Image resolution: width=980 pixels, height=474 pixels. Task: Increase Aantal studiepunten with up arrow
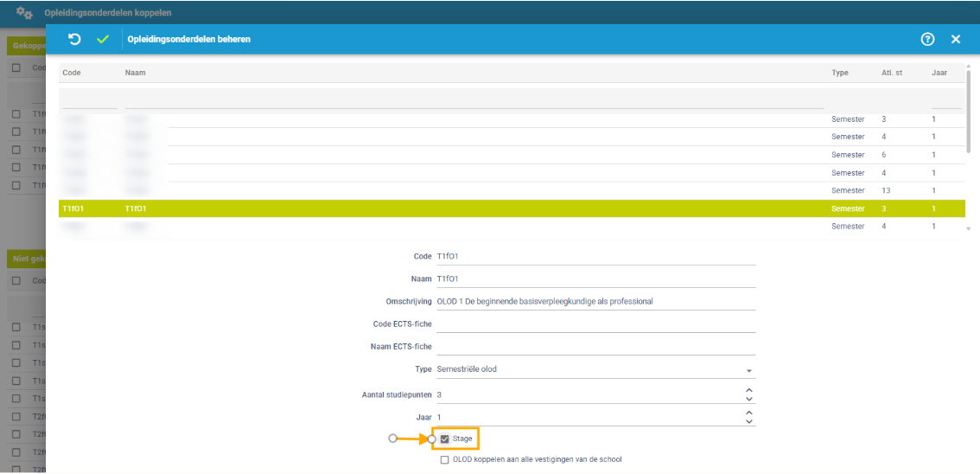(x=749, y=390)
